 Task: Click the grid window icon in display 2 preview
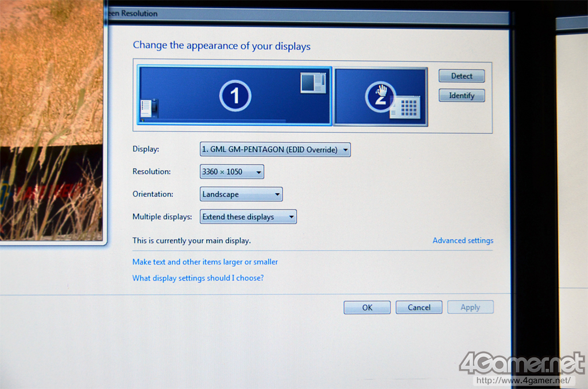405,107
